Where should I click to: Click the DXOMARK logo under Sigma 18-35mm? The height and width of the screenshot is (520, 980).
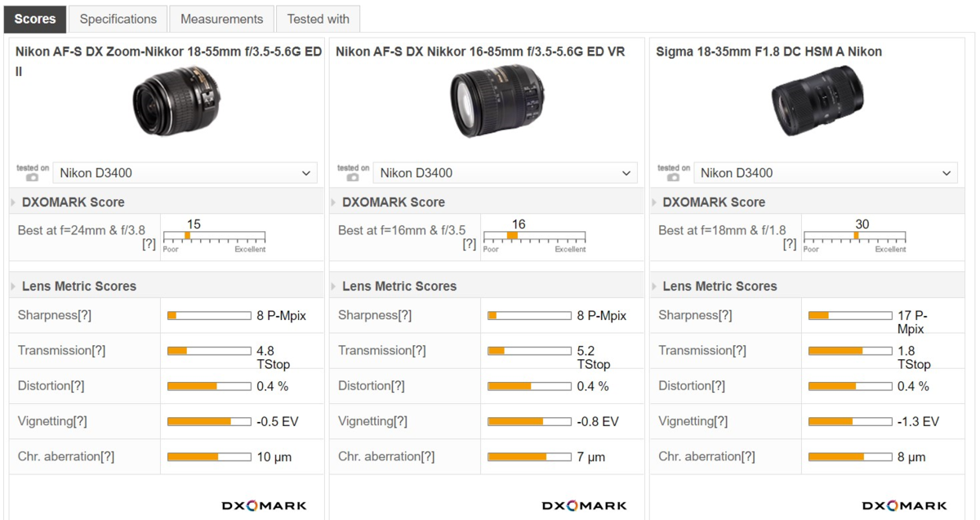pyautogui.click(x=905, y=506)
